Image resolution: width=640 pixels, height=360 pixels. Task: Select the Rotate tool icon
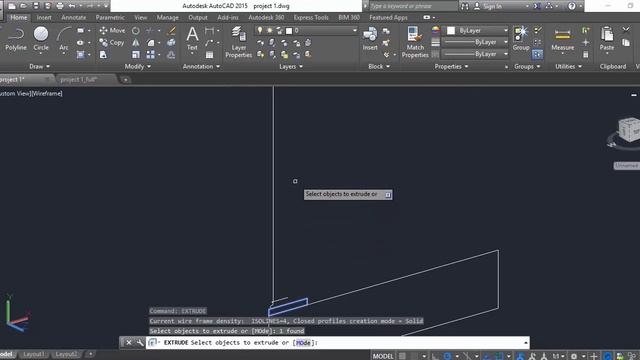click(x=136, y=31)
